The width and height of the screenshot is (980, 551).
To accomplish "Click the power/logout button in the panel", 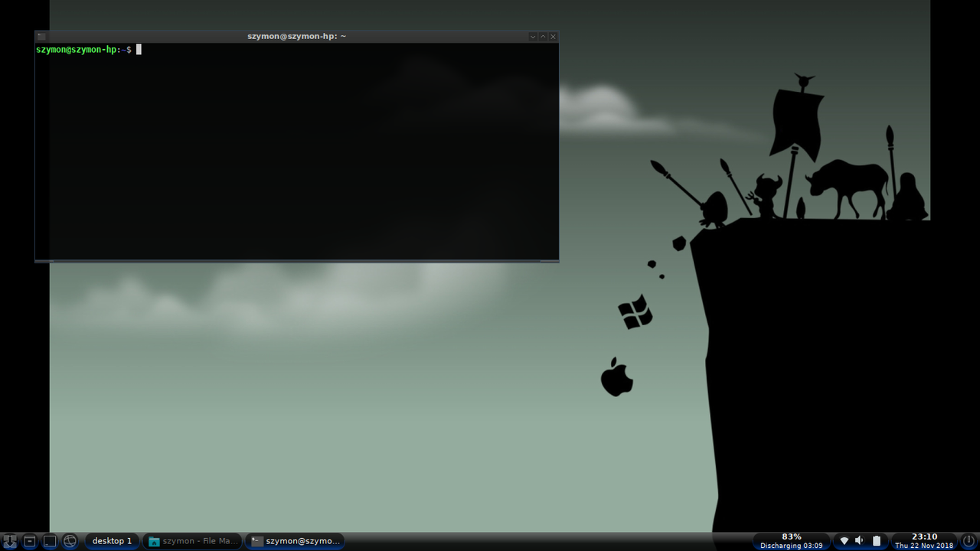I will click(x=968, y=541).
